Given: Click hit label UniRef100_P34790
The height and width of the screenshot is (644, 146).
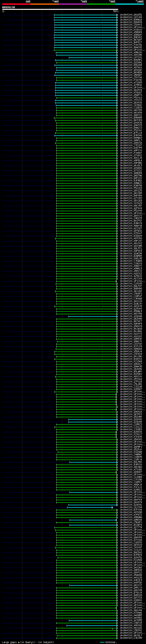Looking at the screenshot, I should (131, 80).
